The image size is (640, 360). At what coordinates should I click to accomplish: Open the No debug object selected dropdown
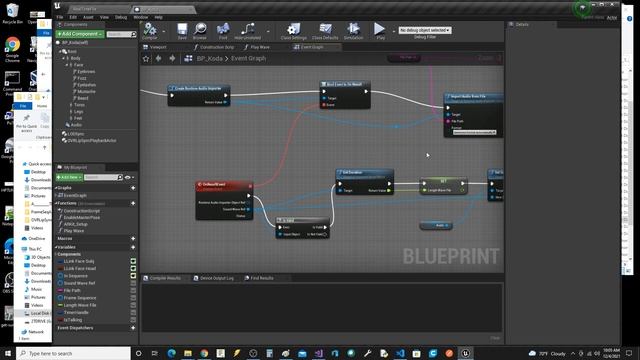pyautogui.click(x=425, y=30)
